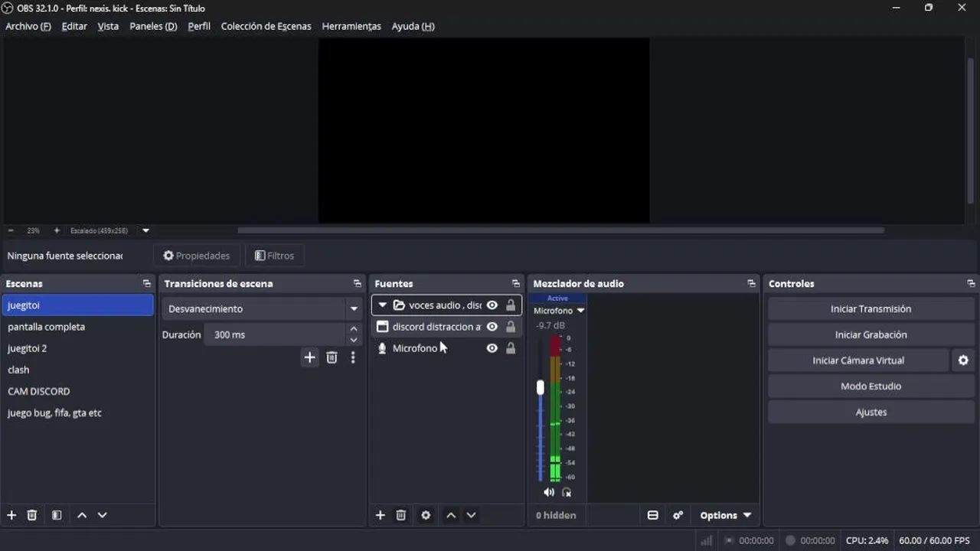Collapse the 'voces audio' group arrow
980x551 pixels.
383,305
